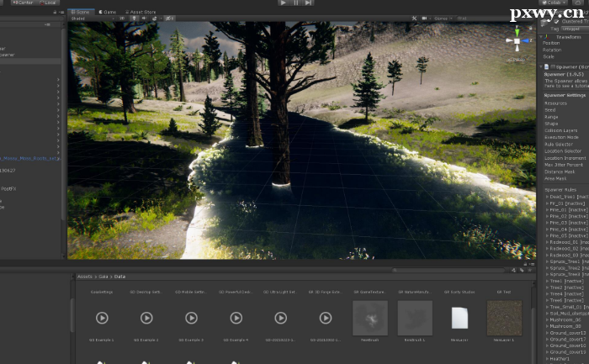Click the scene tools wrench icon
The width and height of the screenshot is (589, 364).
414,18
